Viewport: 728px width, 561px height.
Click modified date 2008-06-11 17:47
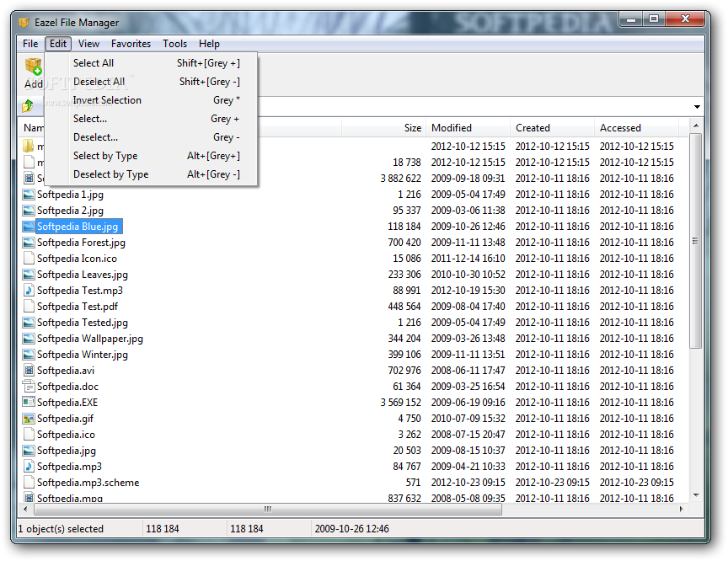click(x=468, y=371)
